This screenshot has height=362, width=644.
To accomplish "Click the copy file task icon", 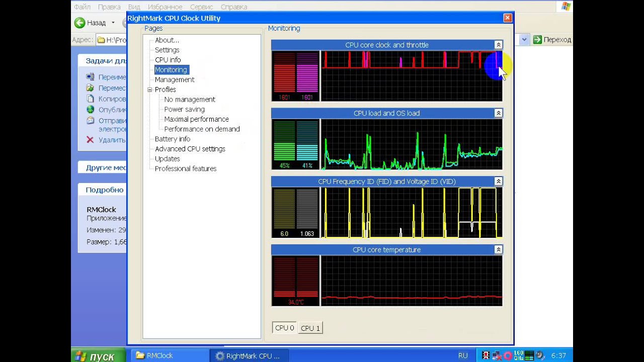I will (x=90, y=99).
